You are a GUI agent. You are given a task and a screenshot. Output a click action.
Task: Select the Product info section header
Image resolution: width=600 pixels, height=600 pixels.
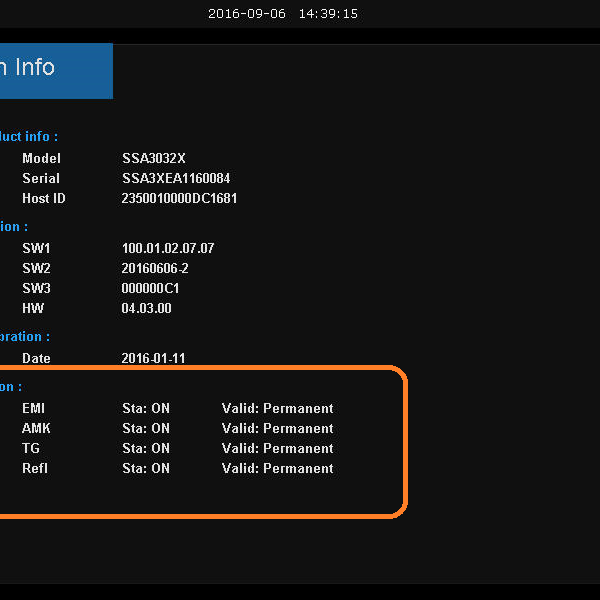[x=28, y=136]
